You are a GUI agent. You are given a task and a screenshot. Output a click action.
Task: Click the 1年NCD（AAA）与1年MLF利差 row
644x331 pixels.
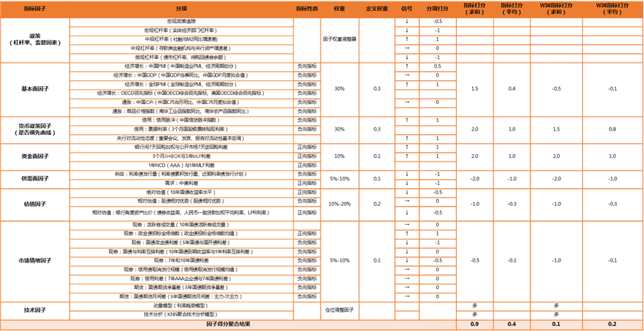[181, 165]
